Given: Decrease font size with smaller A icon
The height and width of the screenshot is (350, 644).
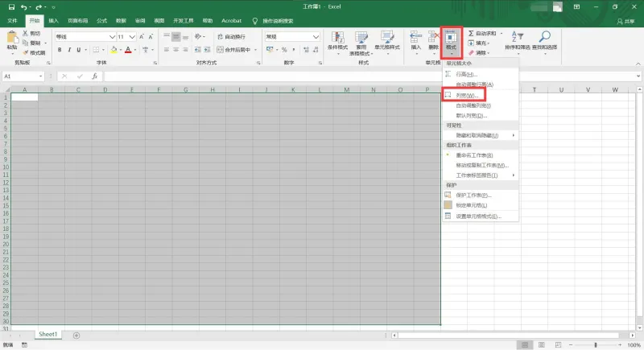Looking at the screenshot, I should click(x=151, y=37).
